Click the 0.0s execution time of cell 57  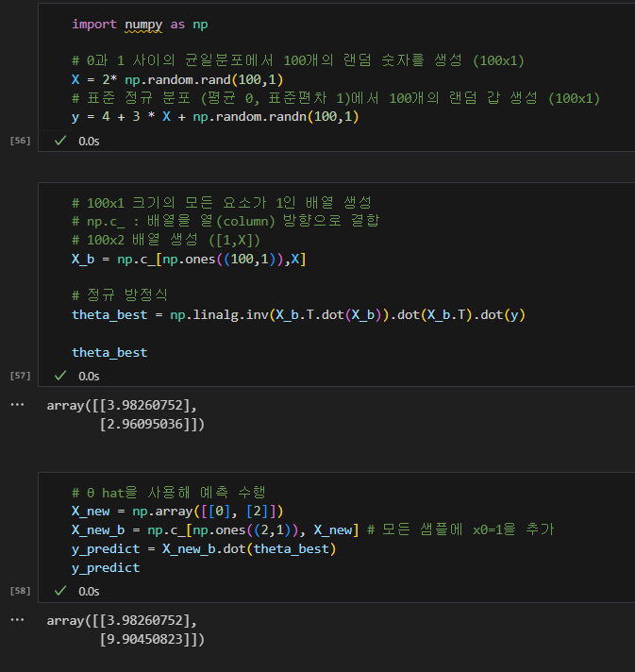[x=89, y=376]
